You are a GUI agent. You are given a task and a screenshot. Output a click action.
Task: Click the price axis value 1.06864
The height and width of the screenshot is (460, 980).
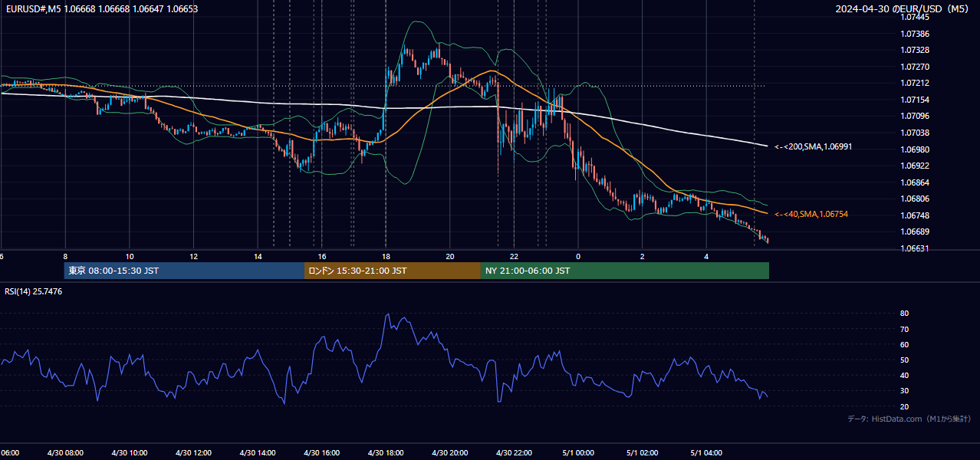(914, 182)
